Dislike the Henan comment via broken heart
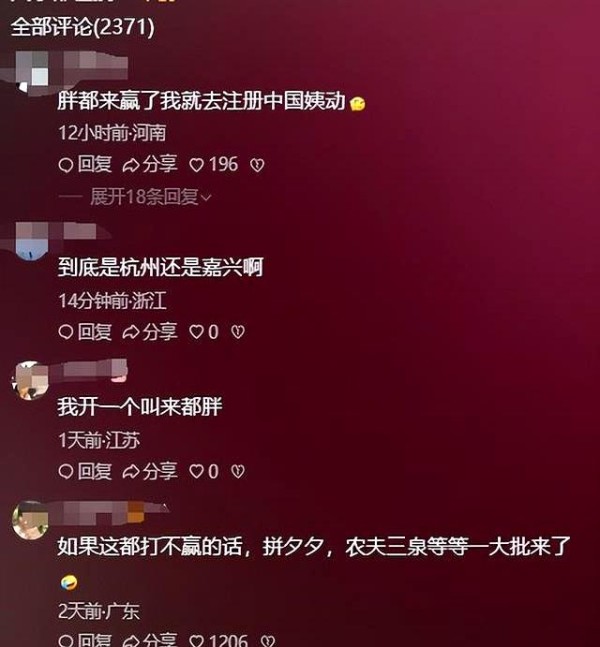This screenshot has height=647, width=600. coord(257,165)
